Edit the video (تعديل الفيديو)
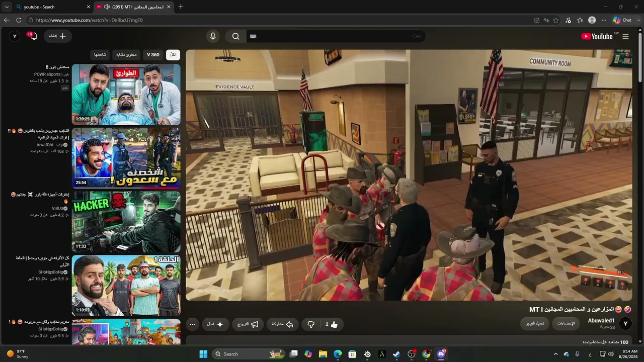Screen dimensions: 644x362 [534, 323]
